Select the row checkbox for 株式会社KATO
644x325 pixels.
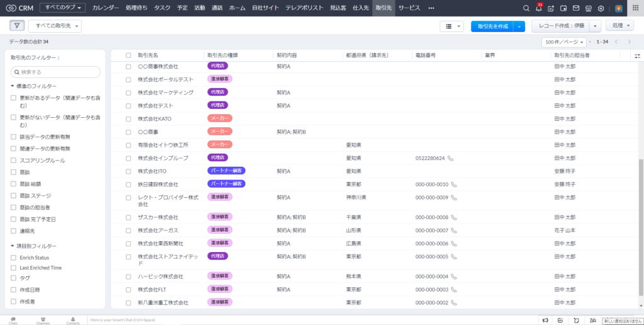[x=128, y=119]
